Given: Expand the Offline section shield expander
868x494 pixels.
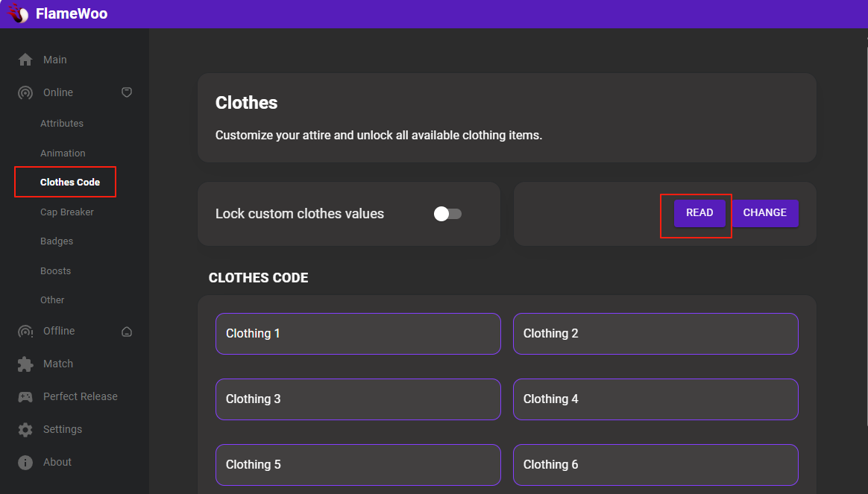Looking at the screenshot, I should pyautogui.click(x=127, y=332).
